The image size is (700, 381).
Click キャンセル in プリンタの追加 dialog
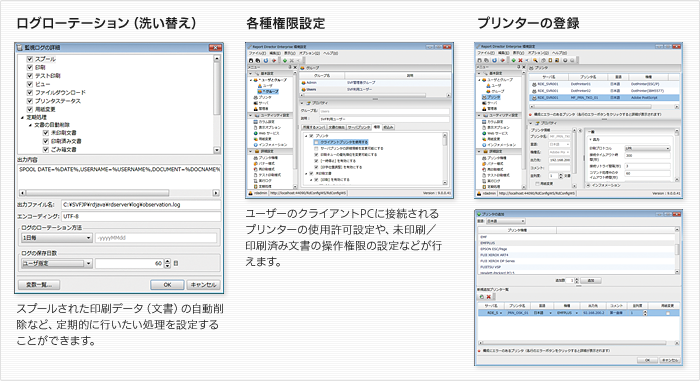click(669, 360)
